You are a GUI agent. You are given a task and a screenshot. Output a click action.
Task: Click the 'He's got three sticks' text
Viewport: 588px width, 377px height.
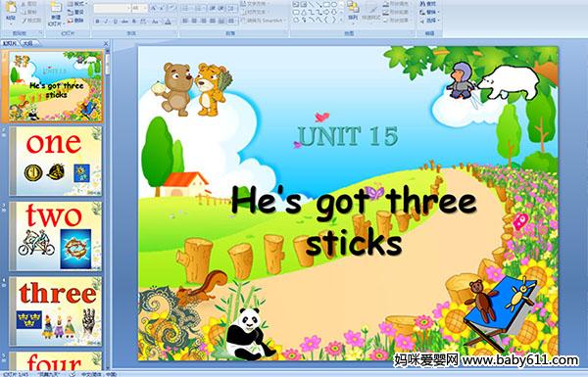click(x=354, y=222)
